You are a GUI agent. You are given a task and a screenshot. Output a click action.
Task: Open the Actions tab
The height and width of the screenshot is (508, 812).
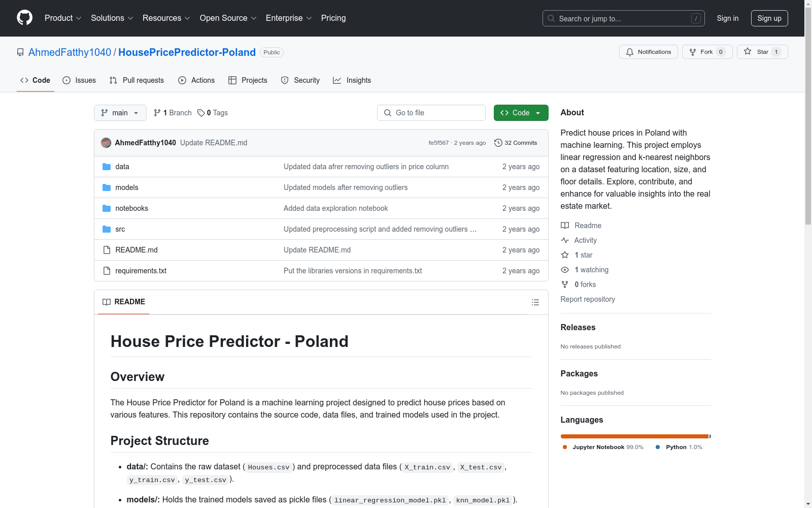(196, 80)
